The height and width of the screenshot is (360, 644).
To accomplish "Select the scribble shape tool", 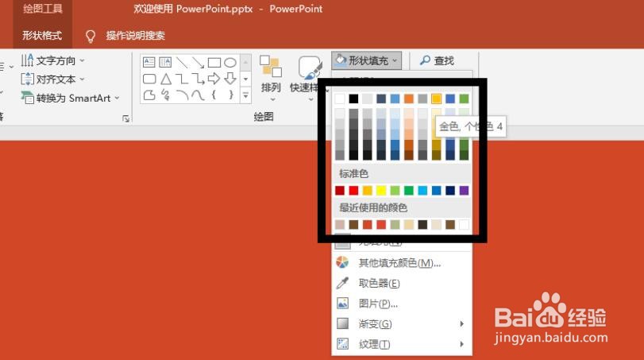I will pyautogui.click(x=165, y=95).
